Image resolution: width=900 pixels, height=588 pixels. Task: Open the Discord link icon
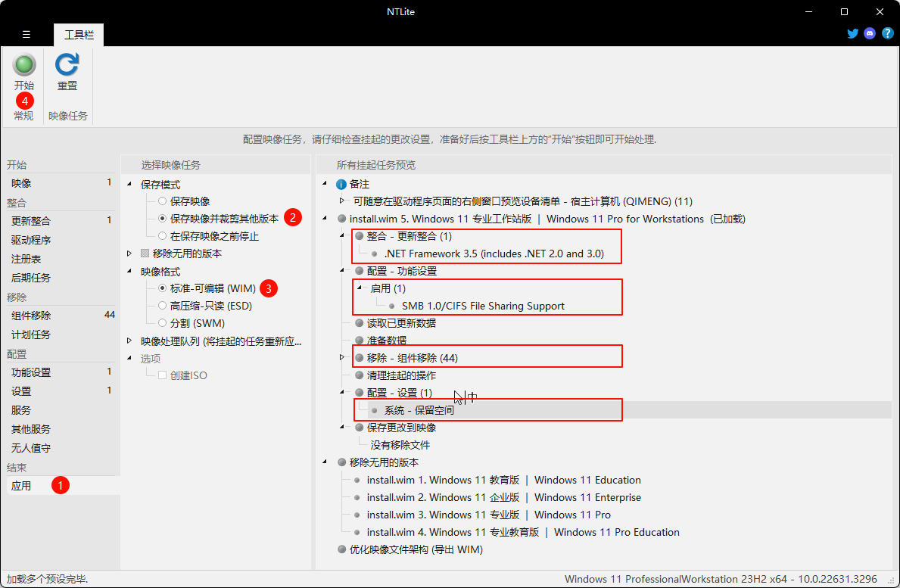[x=870, y=33]
